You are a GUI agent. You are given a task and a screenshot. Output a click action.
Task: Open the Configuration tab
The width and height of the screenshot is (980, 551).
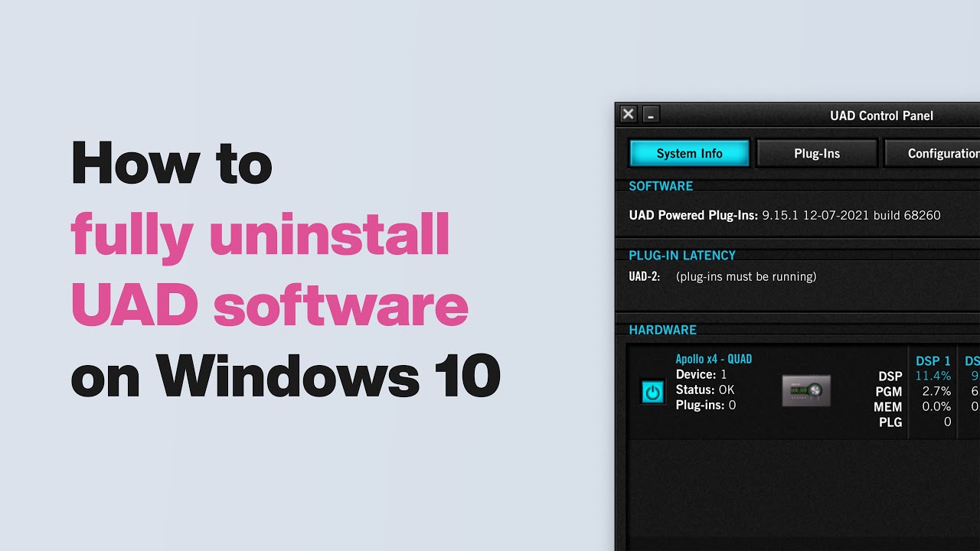pyautogui.click(x=933, y=153)
